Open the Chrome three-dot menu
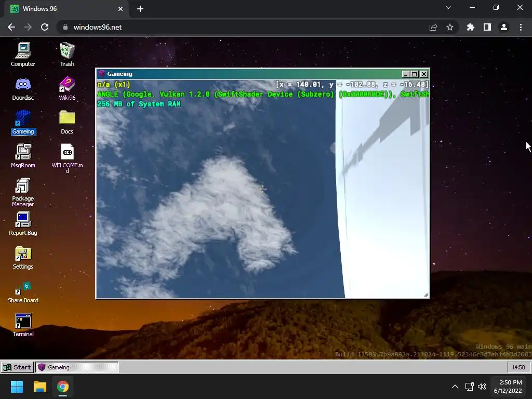Viewport: 532px width, 399px height. tap(521, 27)
